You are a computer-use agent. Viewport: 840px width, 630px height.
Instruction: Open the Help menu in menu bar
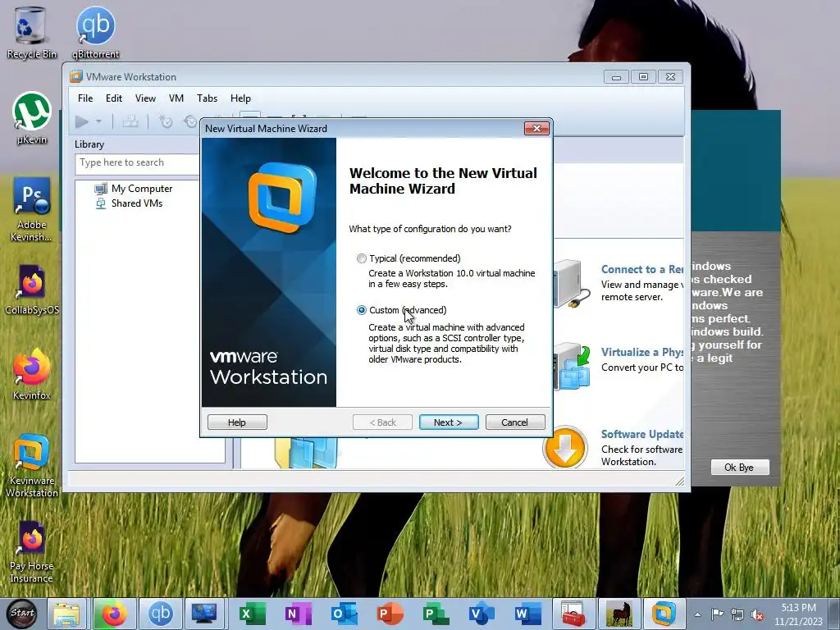coord(240,98)
